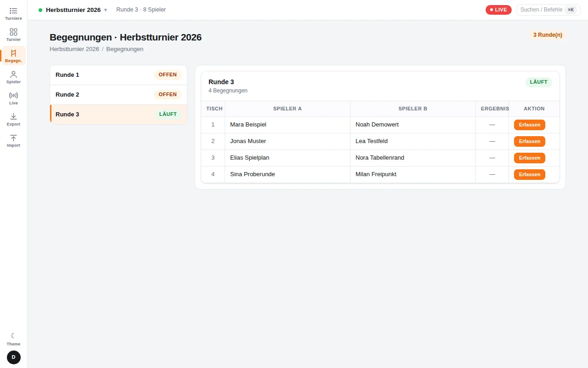Click Erfassen for Mara Beispiel match
Image resolution: width=588 pixels, height=368 pixels.
[529, 125]
